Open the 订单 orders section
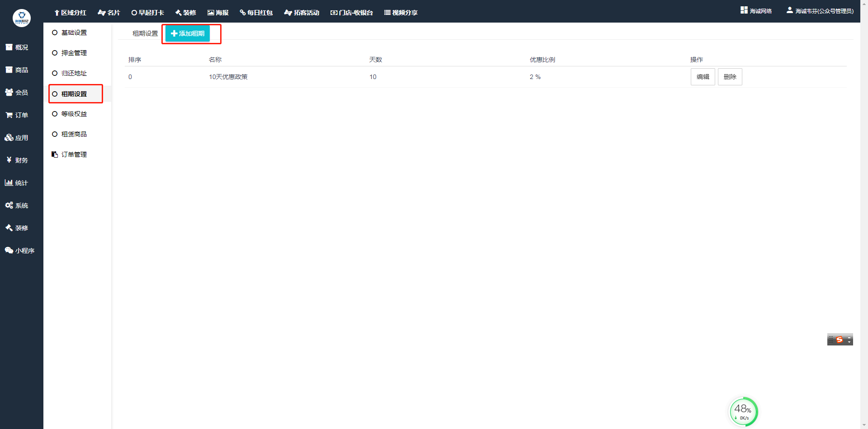Screen dimensions: 868x429 [17, 115]
